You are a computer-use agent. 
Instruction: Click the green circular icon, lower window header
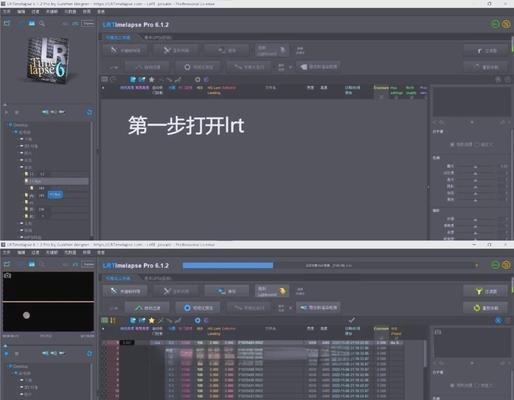(495, 265)
